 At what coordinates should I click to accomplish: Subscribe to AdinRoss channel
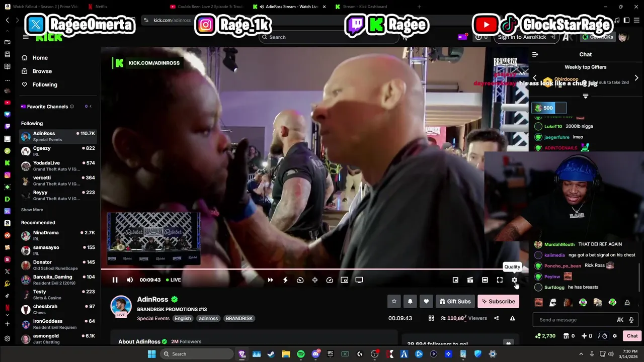[498, 301]
